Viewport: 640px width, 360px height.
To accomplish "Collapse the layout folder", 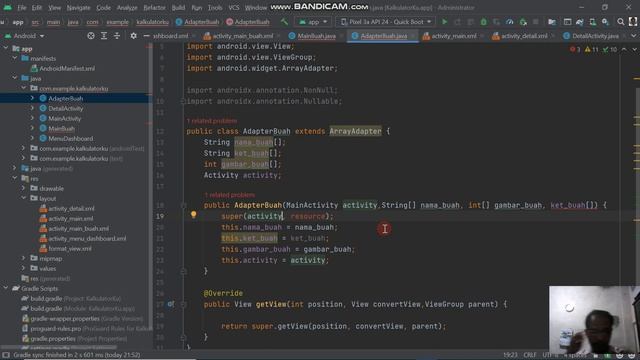I will click(24, 198).
